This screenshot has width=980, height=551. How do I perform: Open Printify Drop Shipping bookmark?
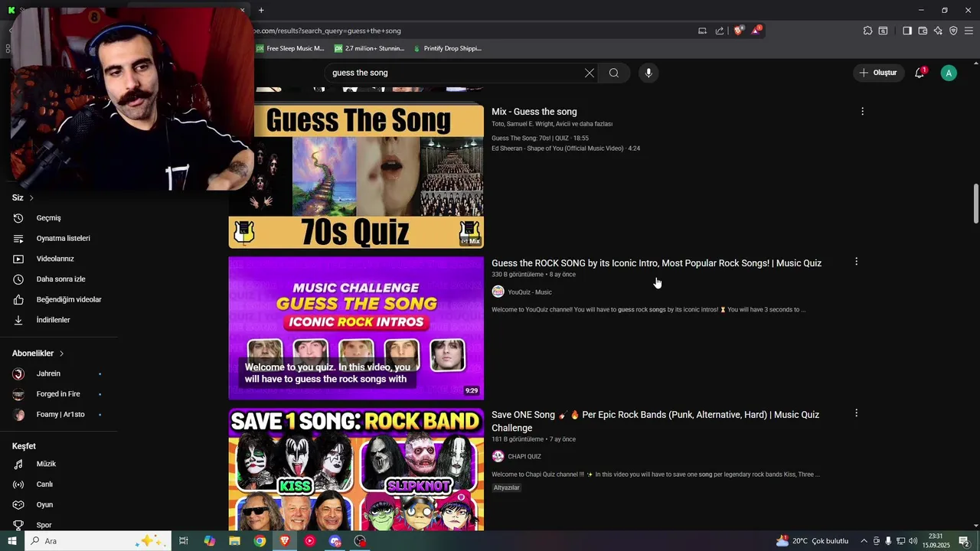coord(447,48)
